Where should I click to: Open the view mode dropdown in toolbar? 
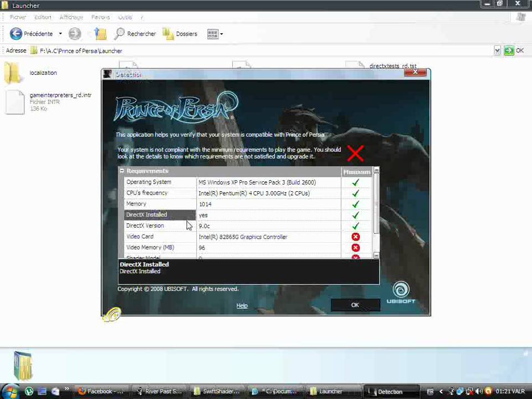point(215,34)
